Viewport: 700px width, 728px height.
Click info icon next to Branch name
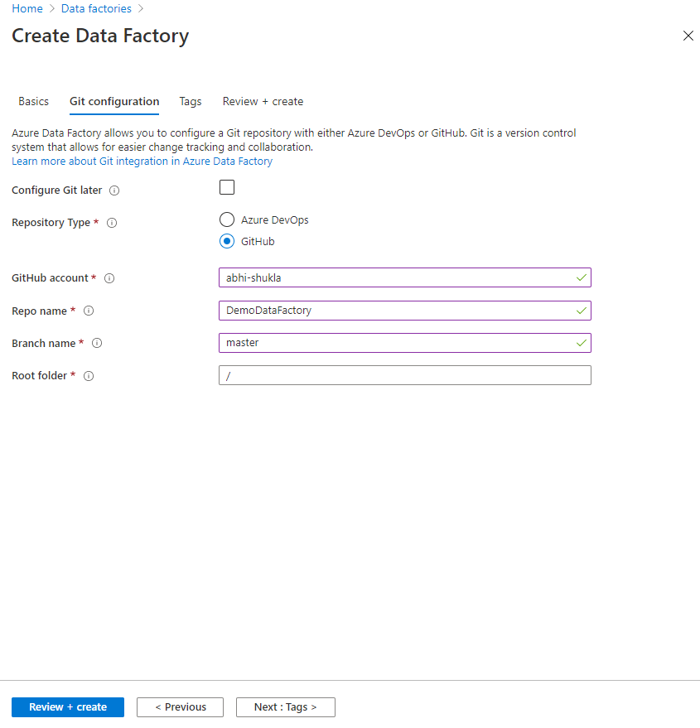[97, 343]
